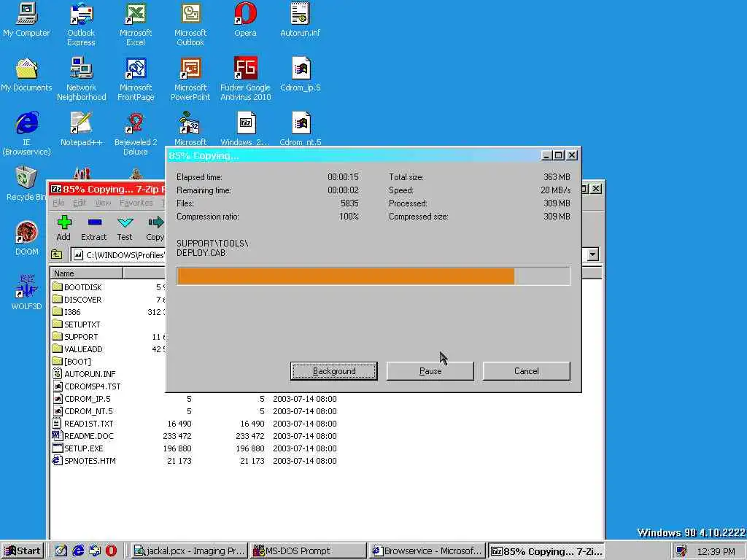Image resolution: width=747 pixels, height=560 pixels.
Task: Switch to jackal.pcx Imaging taskbar button
Action: point(189,551)
